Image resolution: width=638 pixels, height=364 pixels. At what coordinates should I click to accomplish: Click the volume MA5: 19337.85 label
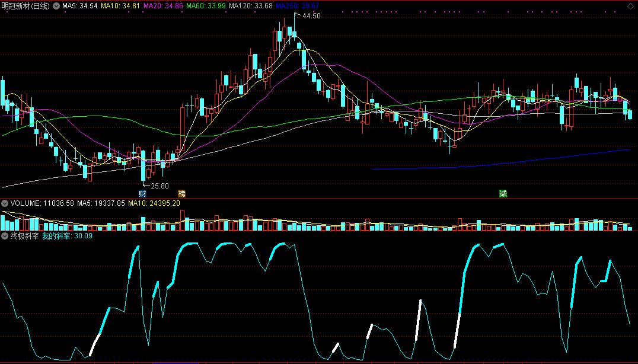pos(101,203)
